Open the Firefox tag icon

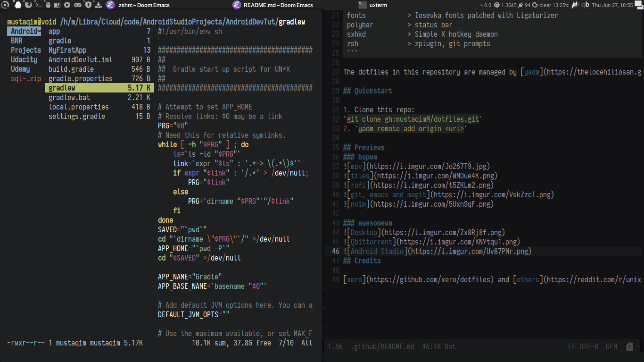[28, 5]
